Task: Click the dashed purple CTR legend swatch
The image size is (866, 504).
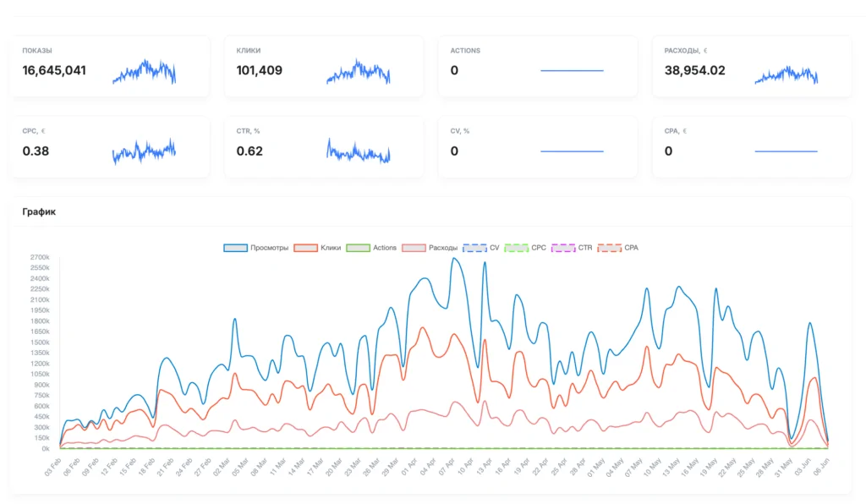Action: point(563,248)
